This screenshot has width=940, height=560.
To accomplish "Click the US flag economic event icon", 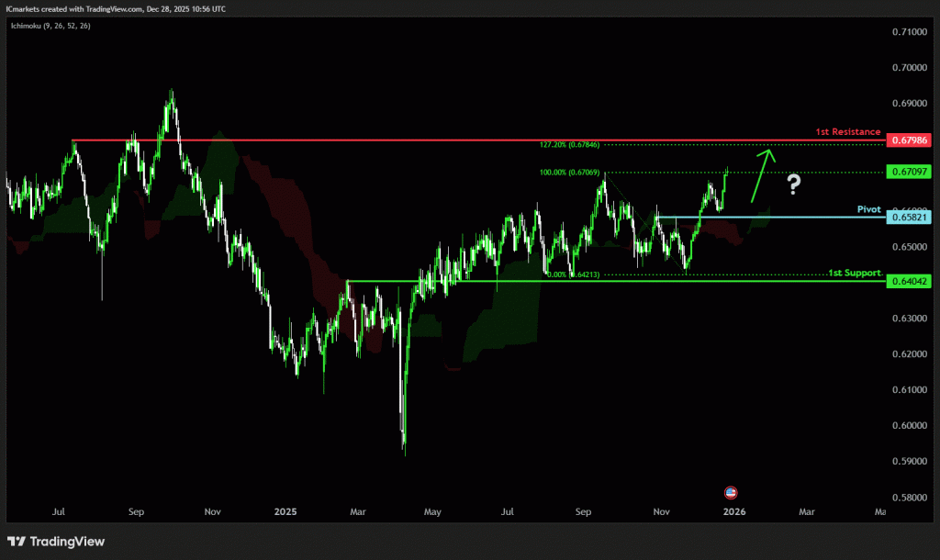I will pos(731,492).
